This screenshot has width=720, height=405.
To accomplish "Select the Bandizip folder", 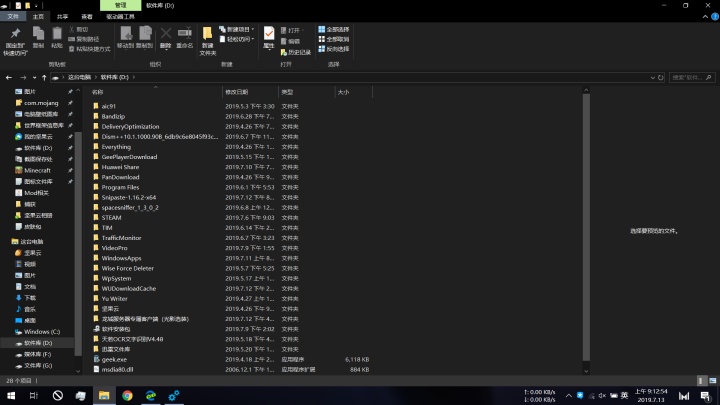I will click(113, 116).
